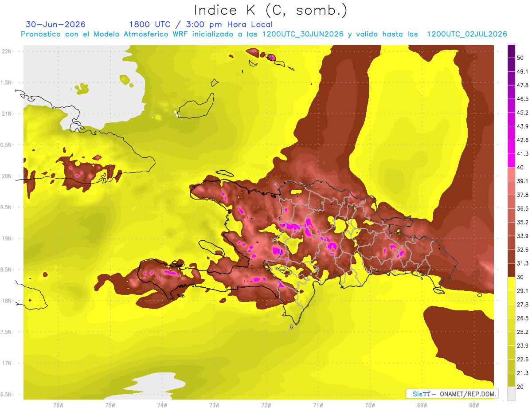Click the '29.1' color scale value
This screenshot has width=532, height=411.
pos(523,291)
